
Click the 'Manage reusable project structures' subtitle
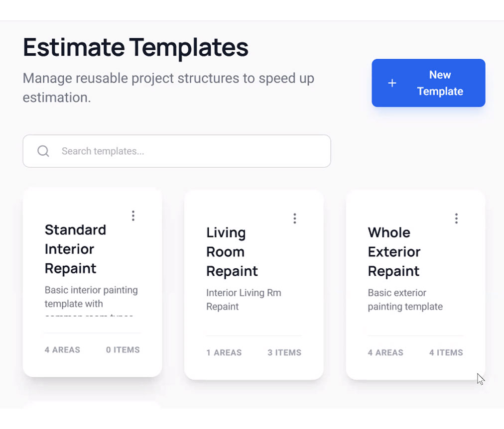point(168,88)
